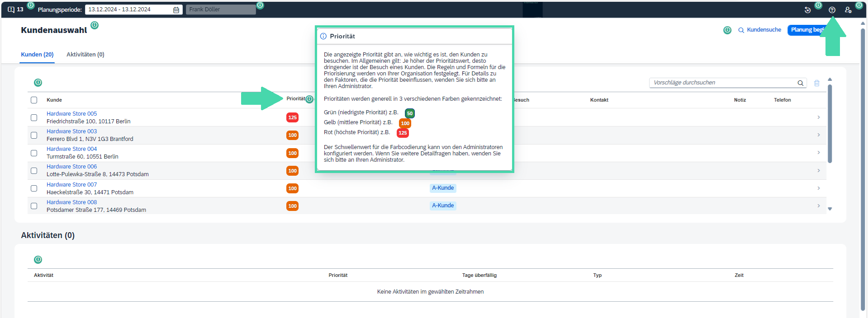The height and width of the screenshot is (318, 868).
Task: Expand the Hardware Store 008 row chevron
Action: 819,206
